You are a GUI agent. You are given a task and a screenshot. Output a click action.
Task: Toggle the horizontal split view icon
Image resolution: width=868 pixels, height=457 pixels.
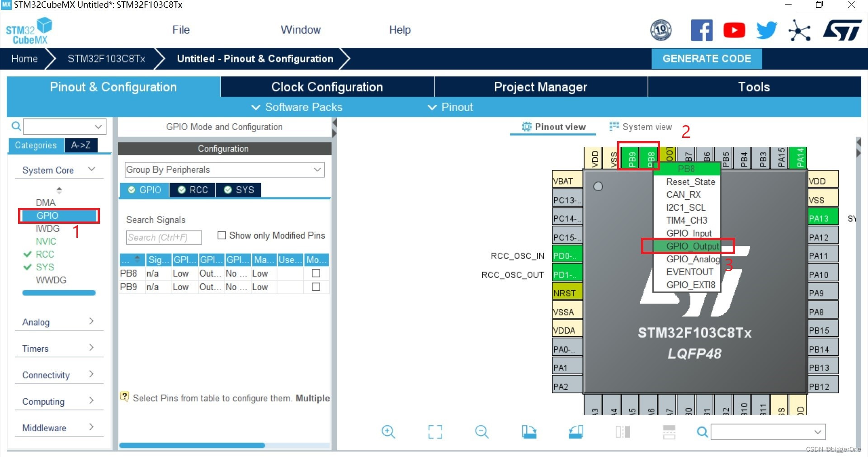[669, 432]
